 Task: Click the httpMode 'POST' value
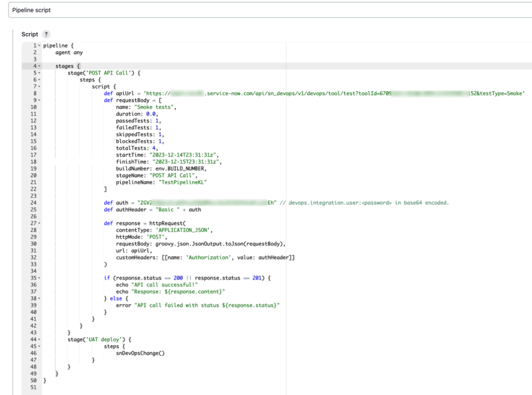click(155, 237)
